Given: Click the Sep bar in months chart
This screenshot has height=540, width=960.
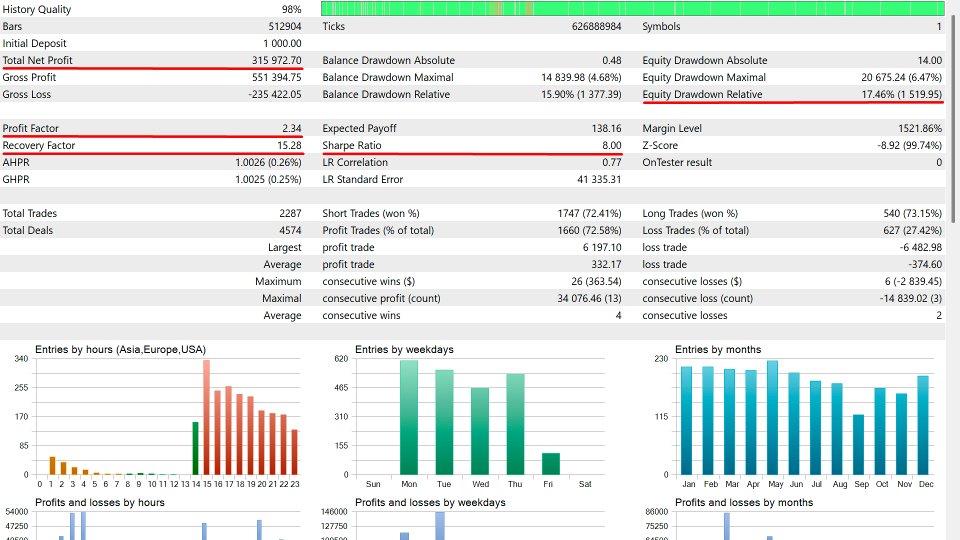Looking at the screenshot, I should coord(858,444).
